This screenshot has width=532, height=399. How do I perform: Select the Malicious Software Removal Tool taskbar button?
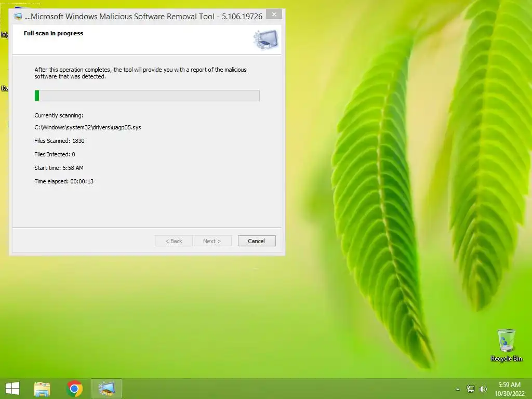coord(106,389)
